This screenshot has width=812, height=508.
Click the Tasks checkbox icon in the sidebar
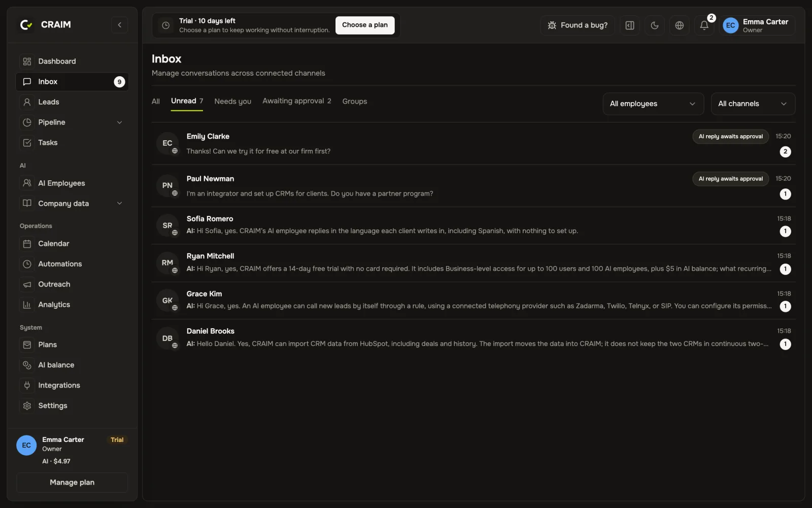[x=27, y=143]
